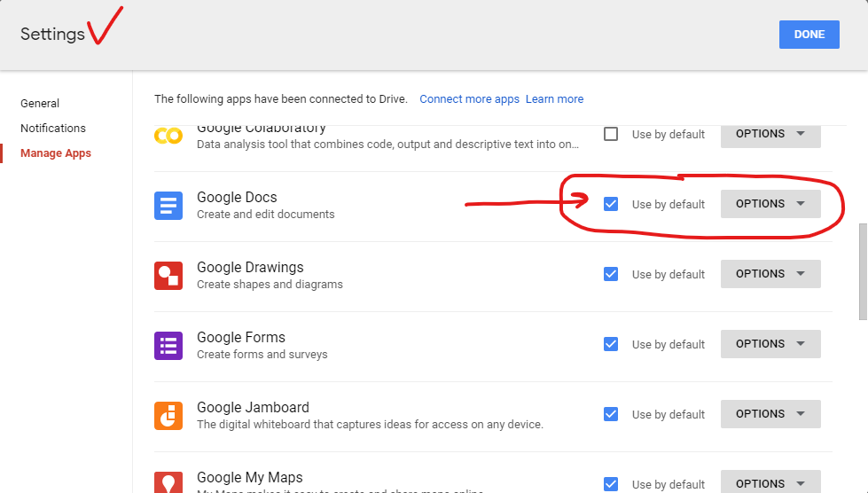Open the Options dropdown for Google Jamboard
This screenshot has width=868, height=493.
pos(770,414)
